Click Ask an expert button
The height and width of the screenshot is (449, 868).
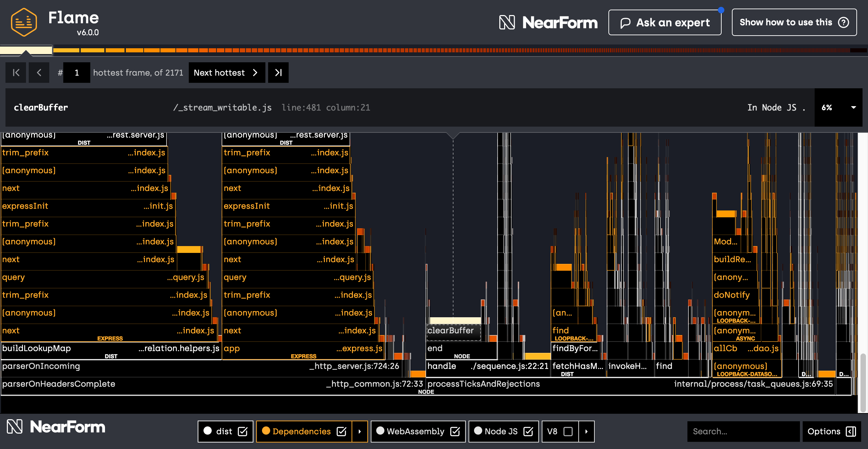point(665,23)
